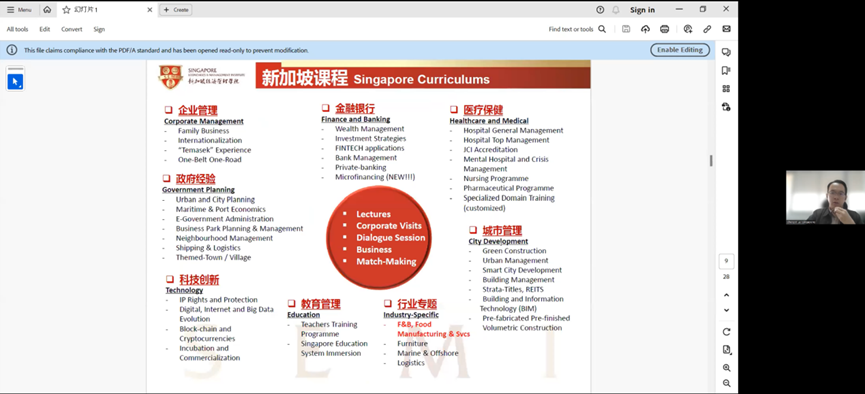Share document via link icon
Viewport: 865px width, 394px height.
(707, 29)
